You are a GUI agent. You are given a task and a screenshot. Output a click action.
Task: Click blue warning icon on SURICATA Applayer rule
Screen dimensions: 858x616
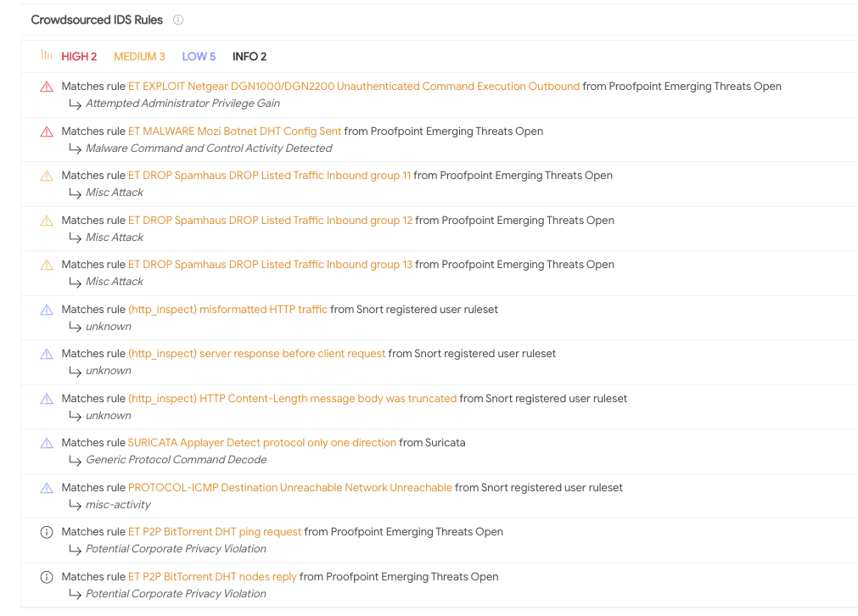47,443
